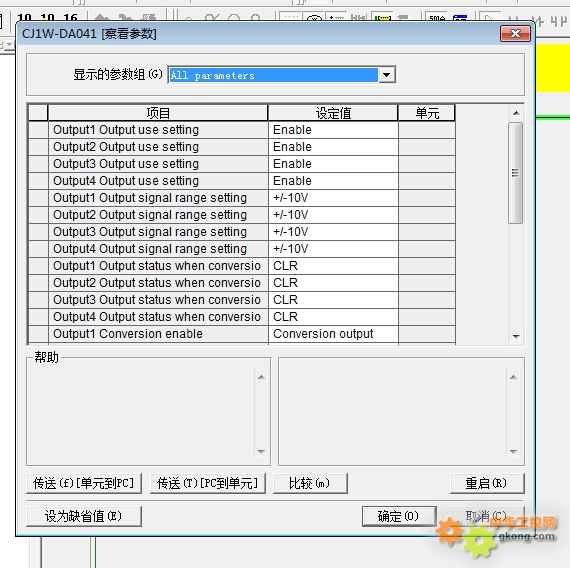Click Enable value for Output4 use setting
The image size is (570, 568).
click(333, 181)
